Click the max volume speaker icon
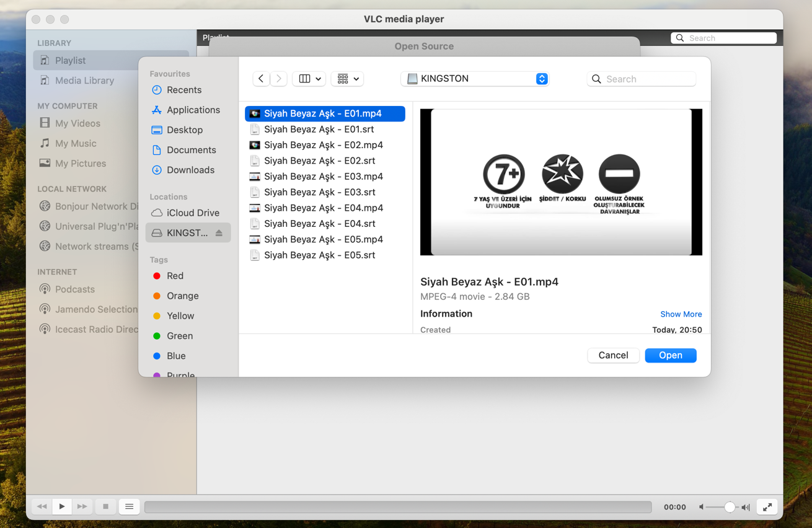 pyautogui.click(x=746, y=507)
